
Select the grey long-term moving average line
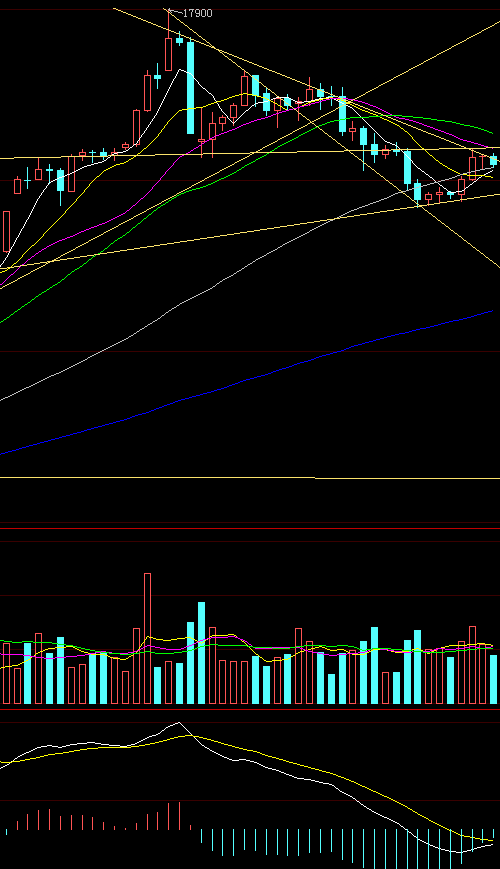click(166, 315)
